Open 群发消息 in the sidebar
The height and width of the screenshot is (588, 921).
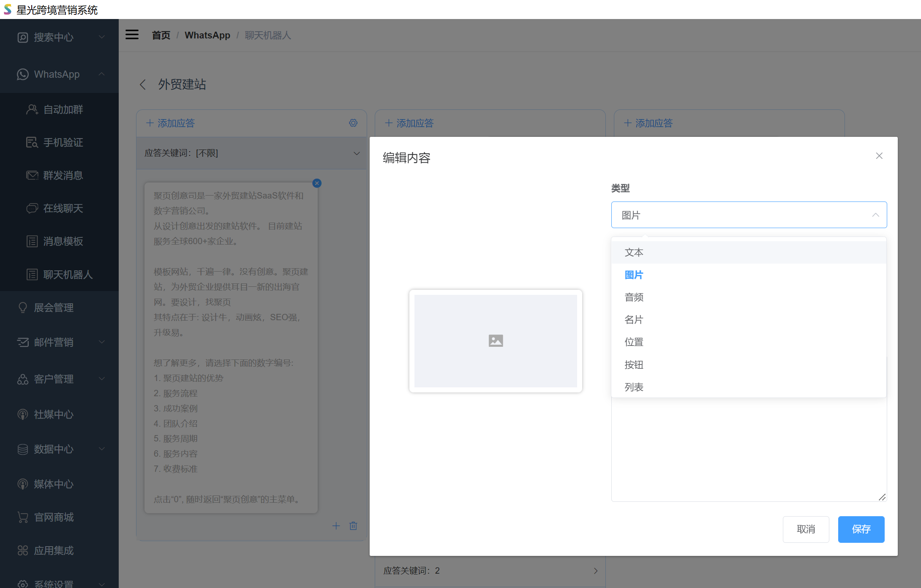[x=63, y=175]
